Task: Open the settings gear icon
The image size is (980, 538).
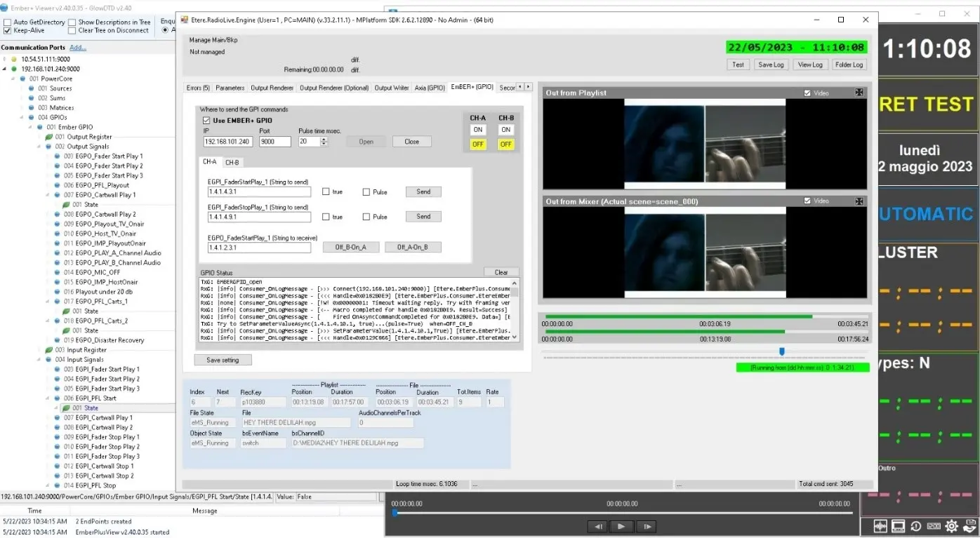Action: click(952, 526)
